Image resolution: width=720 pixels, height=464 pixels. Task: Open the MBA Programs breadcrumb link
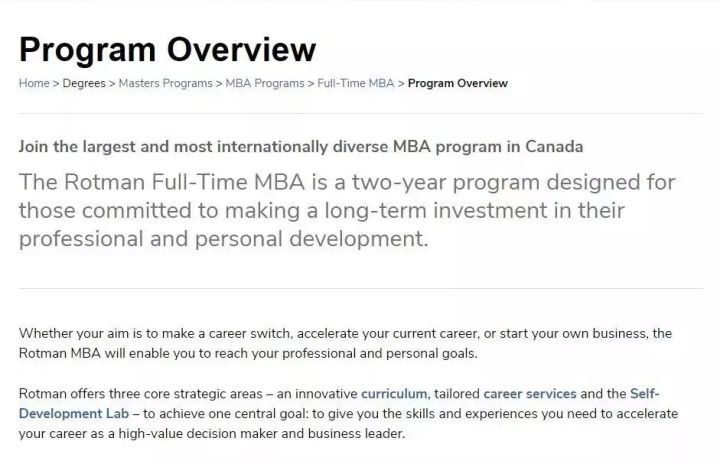(265, 83)
